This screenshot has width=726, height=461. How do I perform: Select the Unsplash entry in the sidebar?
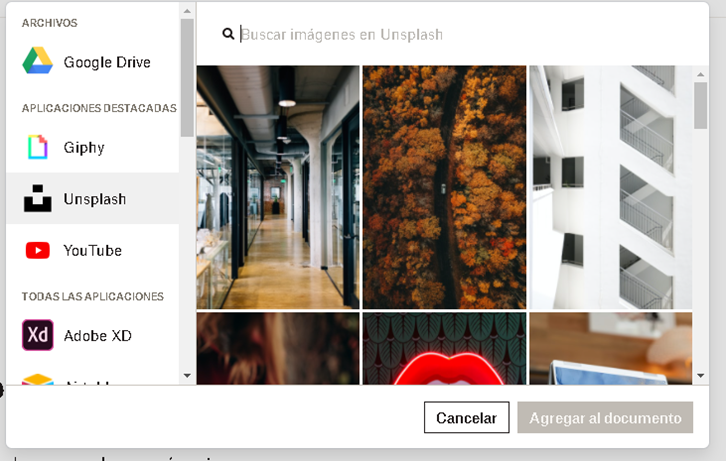point(93,199)
